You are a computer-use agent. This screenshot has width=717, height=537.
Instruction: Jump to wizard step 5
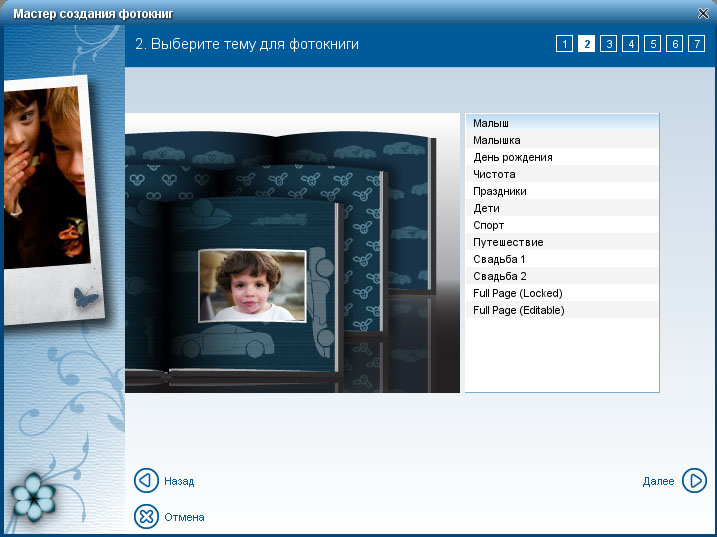click(653, 44)
